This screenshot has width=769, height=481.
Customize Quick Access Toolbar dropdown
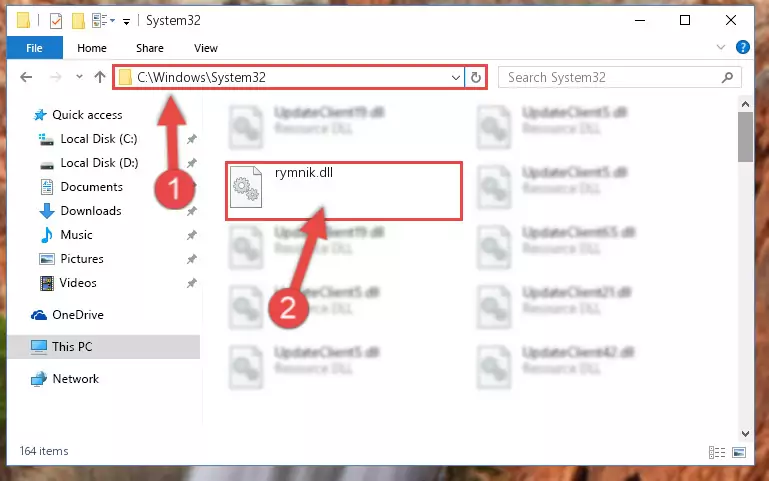tap(126, 21)
